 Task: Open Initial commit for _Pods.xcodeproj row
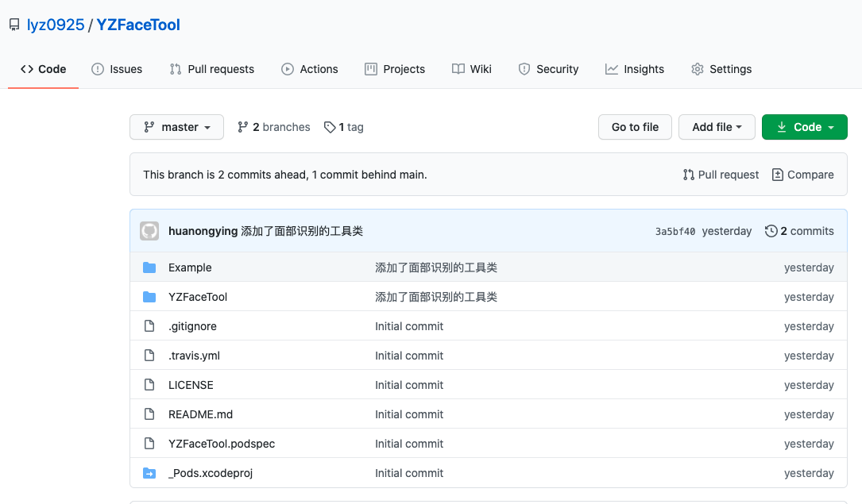(409, 473)
